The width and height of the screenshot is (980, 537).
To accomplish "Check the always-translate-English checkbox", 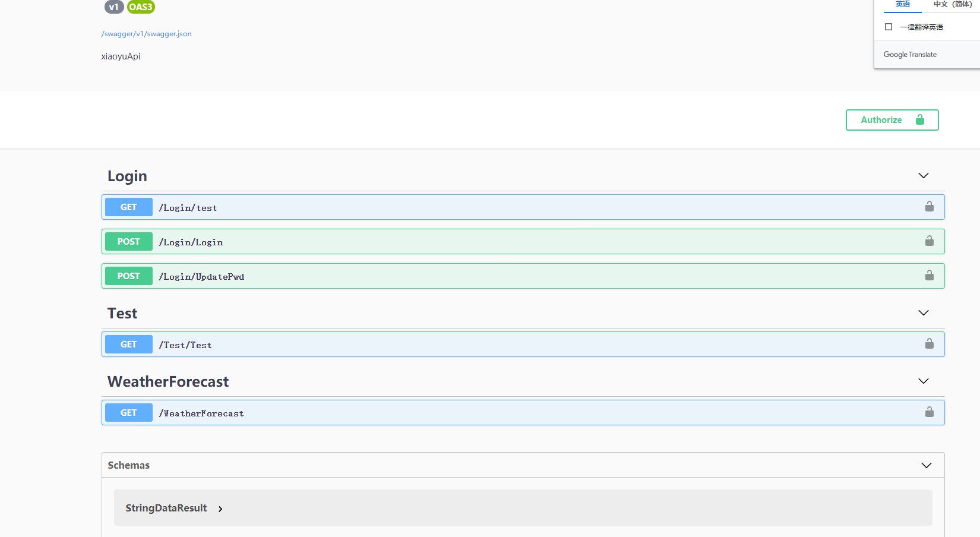I will coord(889,27).
